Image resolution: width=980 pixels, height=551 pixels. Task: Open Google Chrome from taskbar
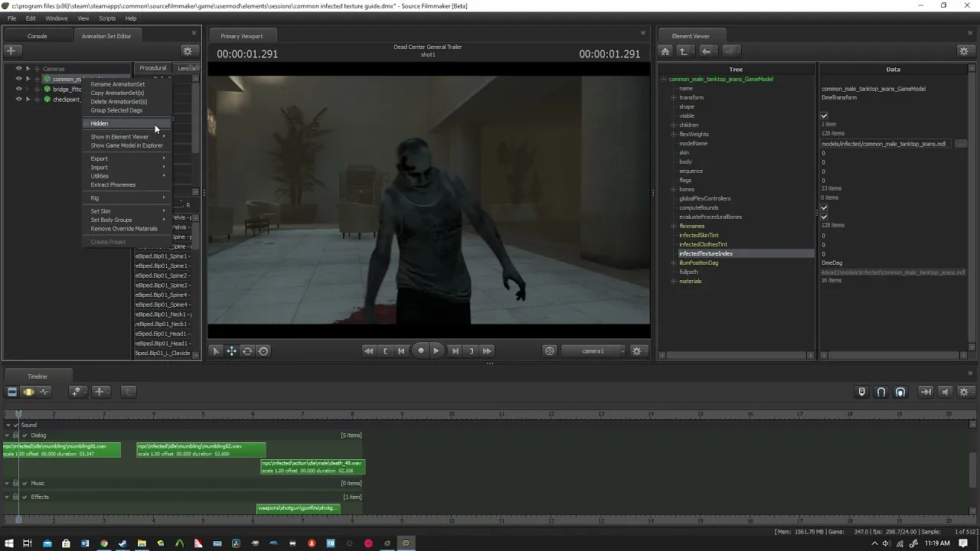click(x=104, y=543)
